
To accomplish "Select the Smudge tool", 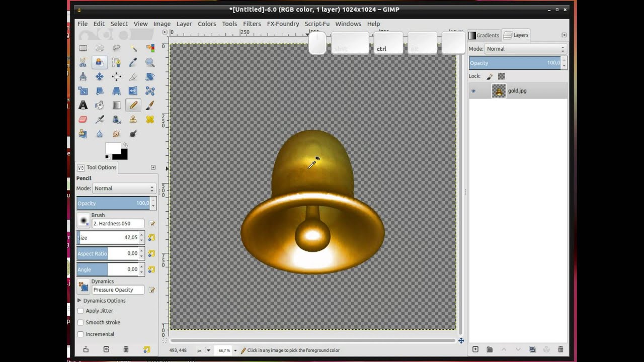I will tap(116, 134).
